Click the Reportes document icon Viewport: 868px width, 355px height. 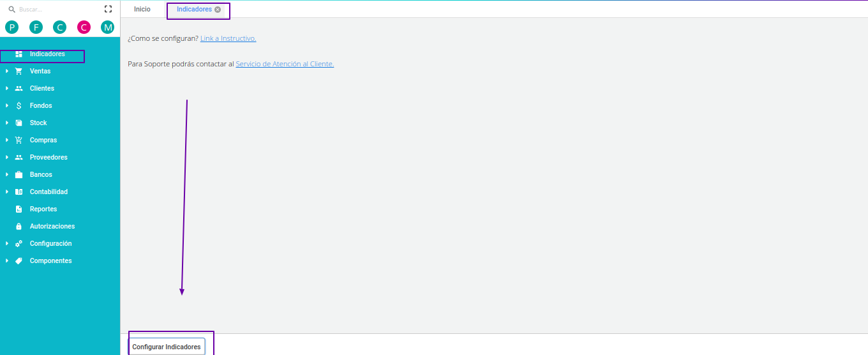click(19, 209)
